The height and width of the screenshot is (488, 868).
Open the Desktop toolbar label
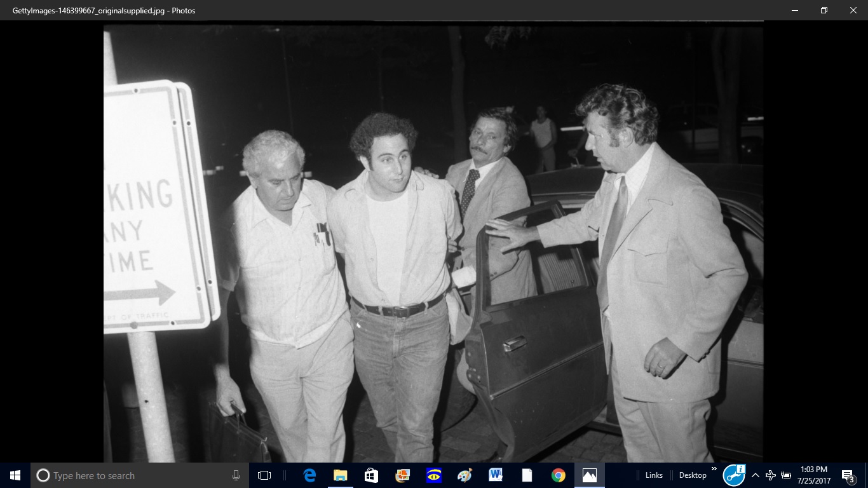pos(693,475)
